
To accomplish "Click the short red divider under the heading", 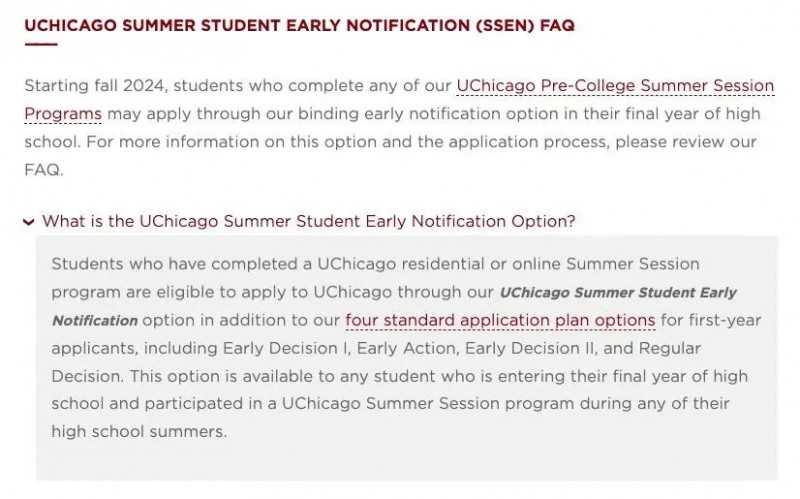I will tap(41, 44).
